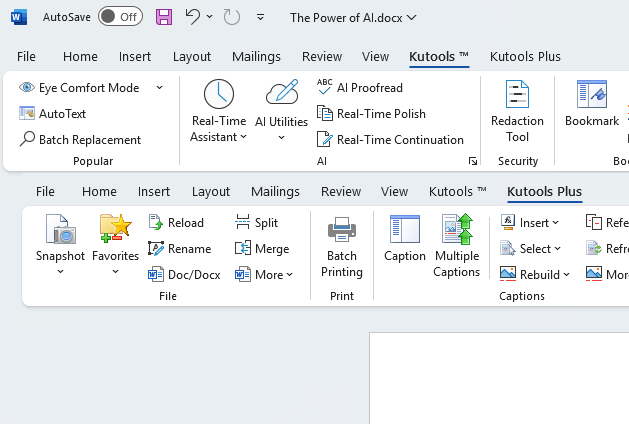The height and width of the screenshot is (424, 629).
Task: Click the Word application icon
Action: tap(19, 17)
